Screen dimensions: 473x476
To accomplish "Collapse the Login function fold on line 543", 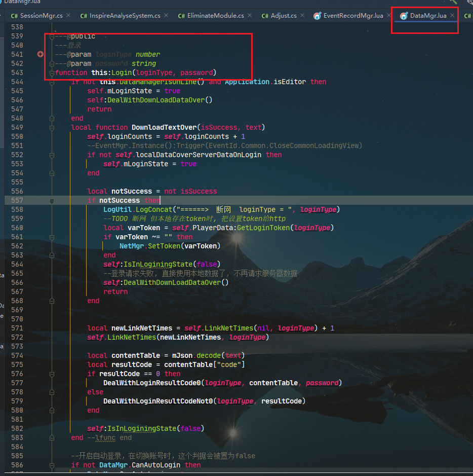I will [x=52, y=73].
